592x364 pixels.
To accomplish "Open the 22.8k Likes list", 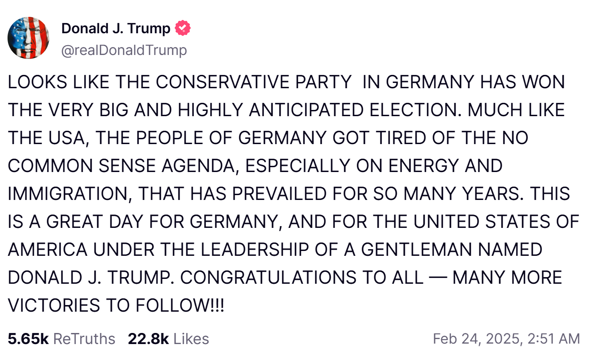I will pyautogui.click(x=168, y=339).
